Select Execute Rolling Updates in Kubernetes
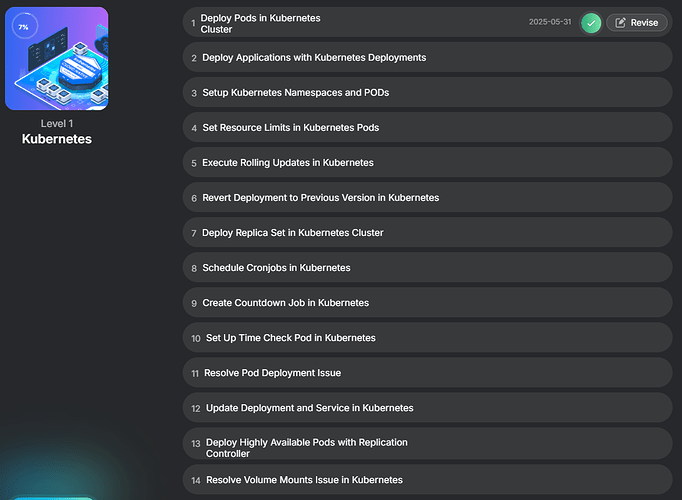This screenshot has width=682, height=500. tap(288, 163)
